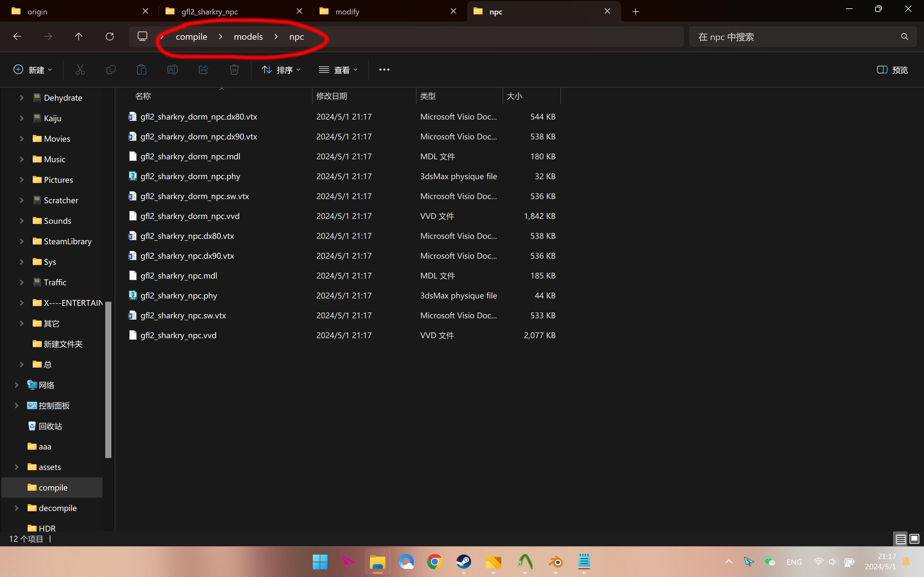Switch to large thumbnails view icon

(x=914, y=539)
